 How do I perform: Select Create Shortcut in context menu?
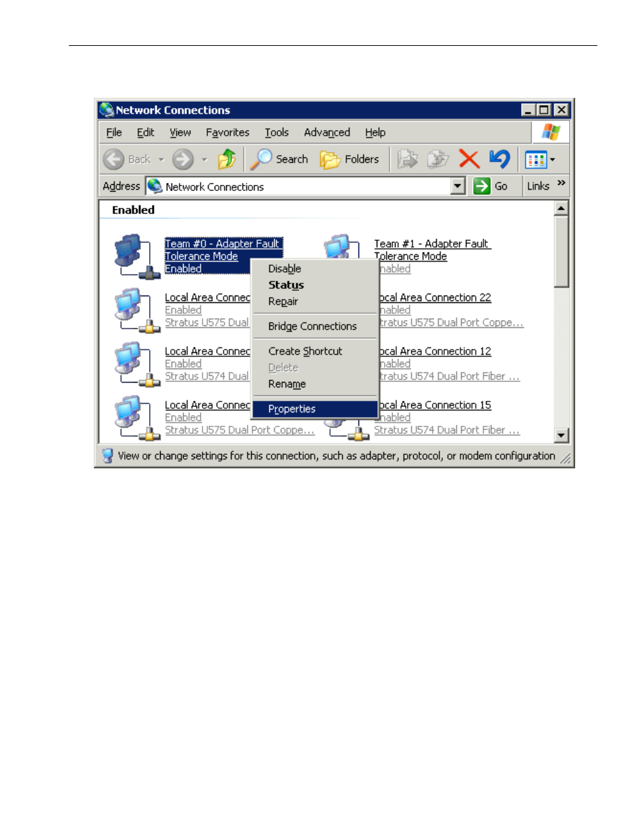(315, 351)
